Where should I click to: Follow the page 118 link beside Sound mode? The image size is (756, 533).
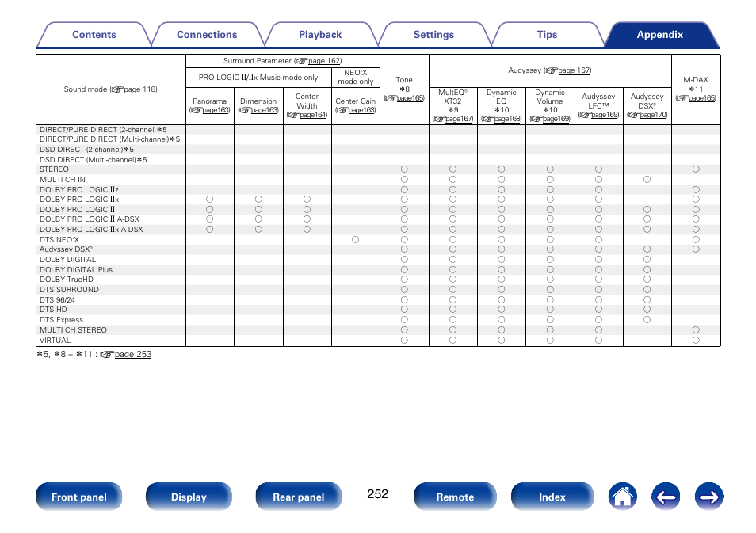click(x=139, y=89)
